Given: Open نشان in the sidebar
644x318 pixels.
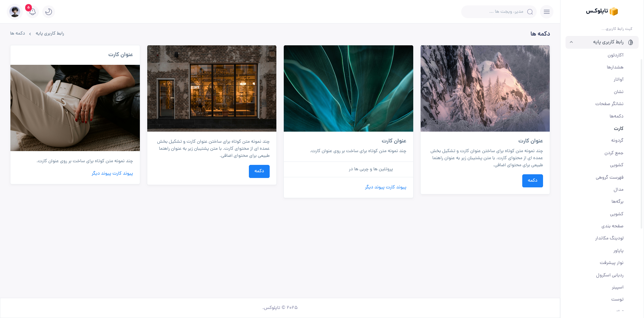Looking at the screenshot, I should click(619, 92).
